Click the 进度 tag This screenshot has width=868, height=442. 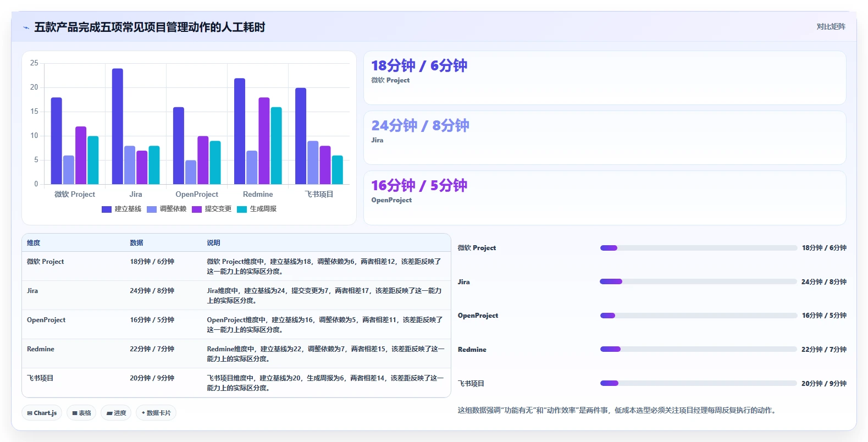click(x=116, y=413)
